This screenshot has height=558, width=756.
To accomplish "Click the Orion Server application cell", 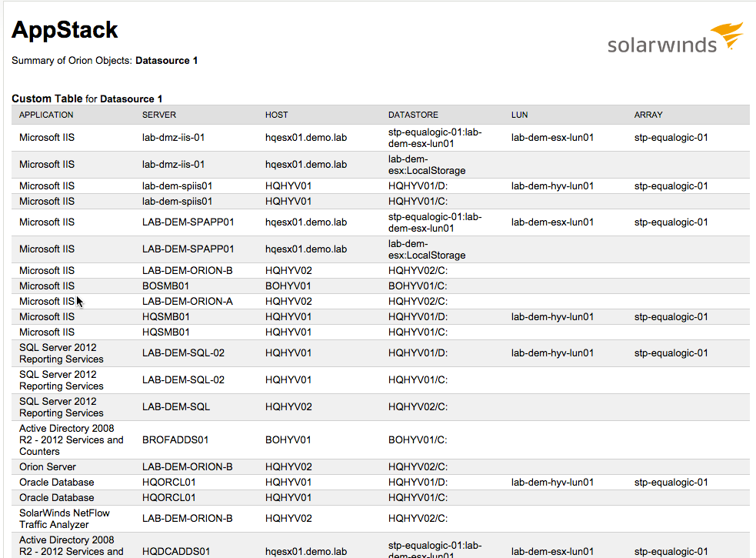I will (47, 466).
